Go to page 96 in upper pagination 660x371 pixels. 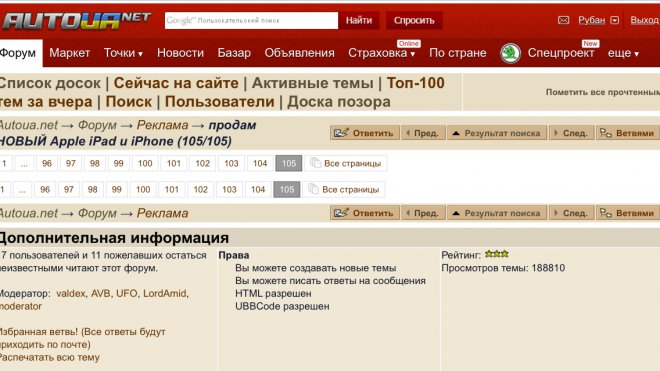pos(47,163)
